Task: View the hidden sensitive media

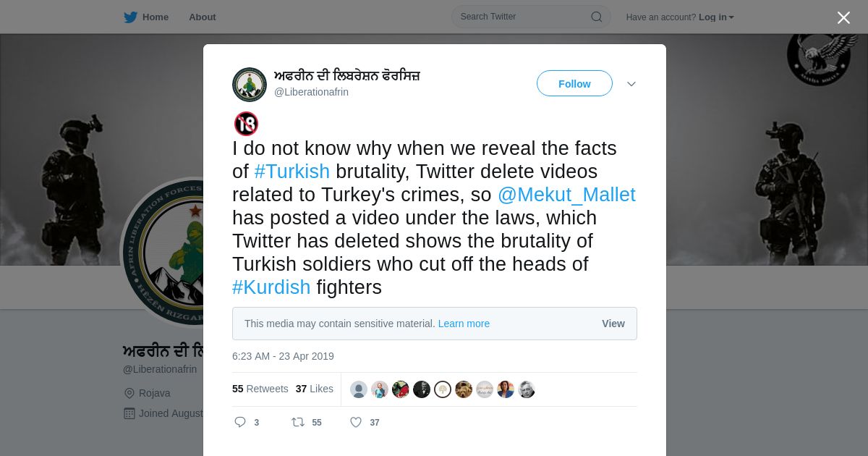Action: click(x=613, y=324)
